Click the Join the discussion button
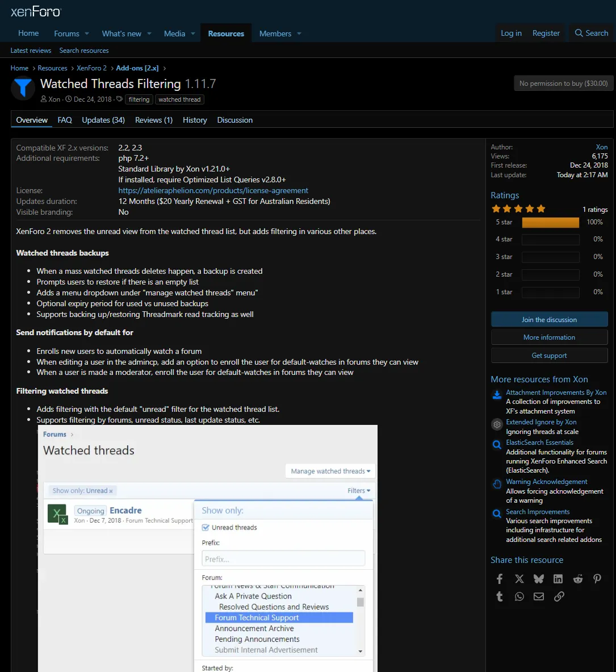 click(549, 319)
